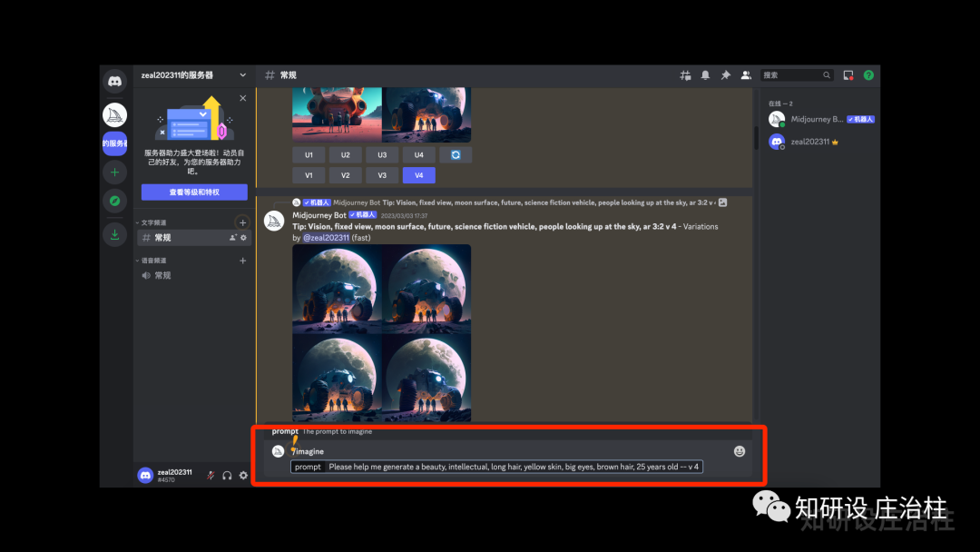This screenshot has height=552, width=980.
Task: Upscale image with U4 button
Action: 418,155
